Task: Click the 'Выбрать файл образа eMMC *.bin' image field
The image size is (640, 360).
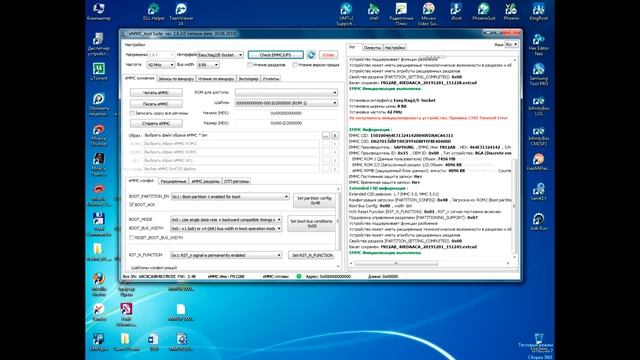Action: (231, 135)
